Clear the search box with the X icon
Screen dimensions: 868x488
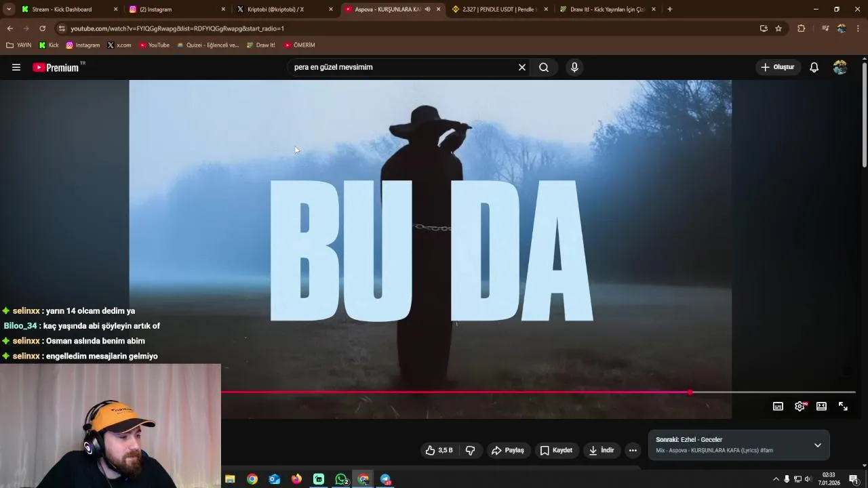522,67
